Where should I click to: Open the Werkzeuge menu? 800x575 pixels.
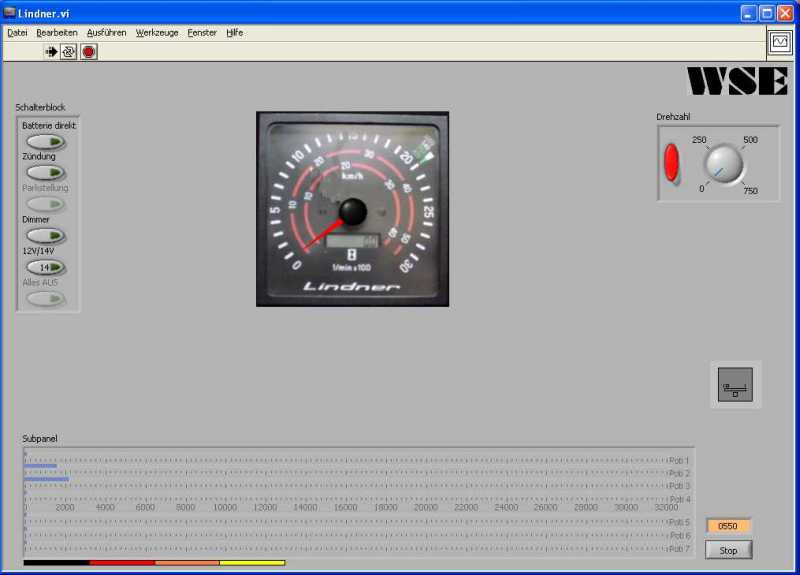pyautogui.click(x=157, y=32)
